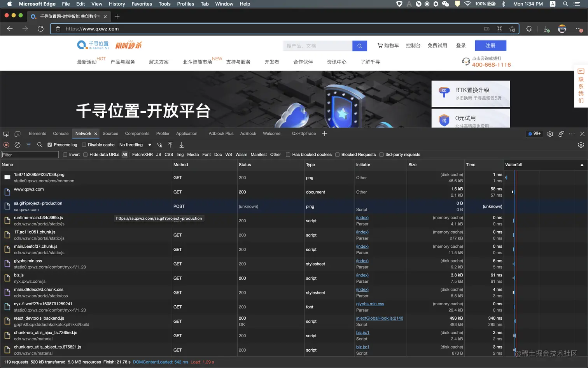
Task: Click the blue site search button
Action: (x=360, y=46)
